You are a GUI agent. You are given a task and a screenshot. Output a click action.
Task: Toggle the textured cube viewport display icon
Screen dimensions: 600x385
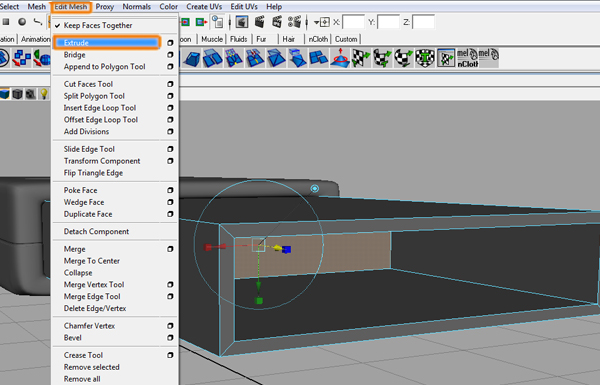[x=31, y=94]
